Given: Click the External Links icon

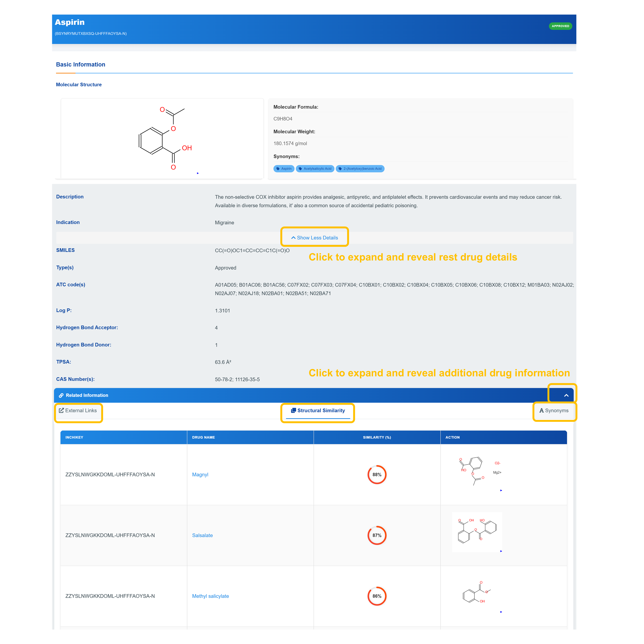Looking at the screenshot, I should pos(61,410).
